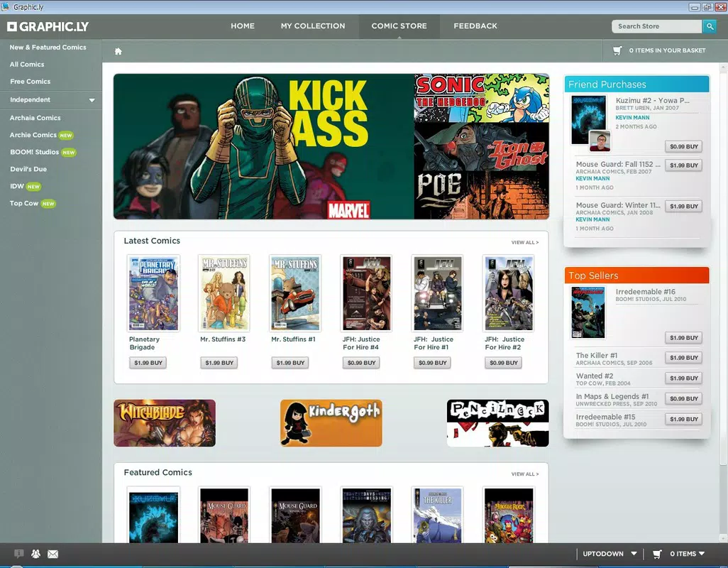This screenshot has width=728, height=568.
Task: Open the 0 ITEMS basket dropdown
Action: click(687, 554)
